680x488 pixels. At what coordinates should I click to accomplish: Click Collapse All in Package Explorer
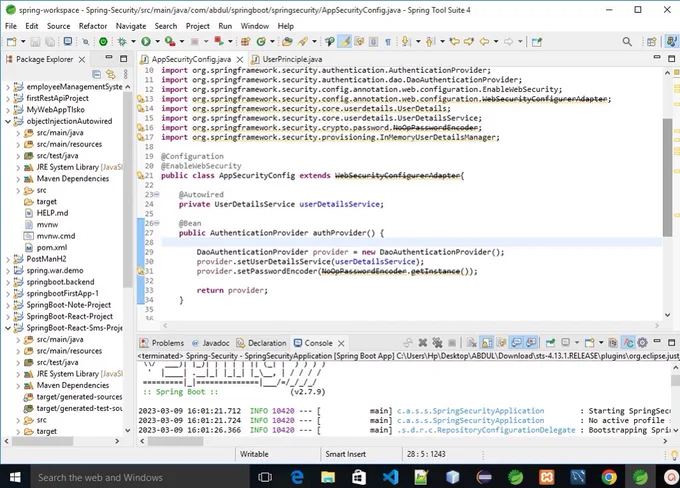coord(97,74)
